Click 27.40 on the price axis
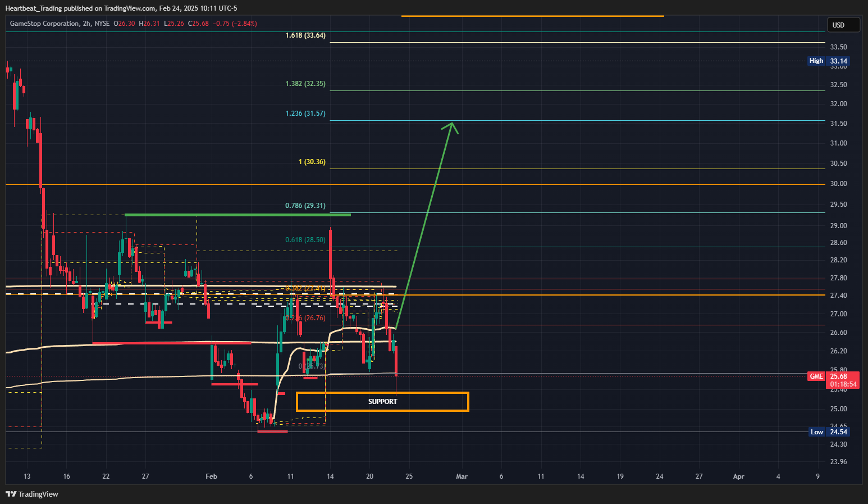This screenshot has height=504, width=868. click(x=839, y=296)
